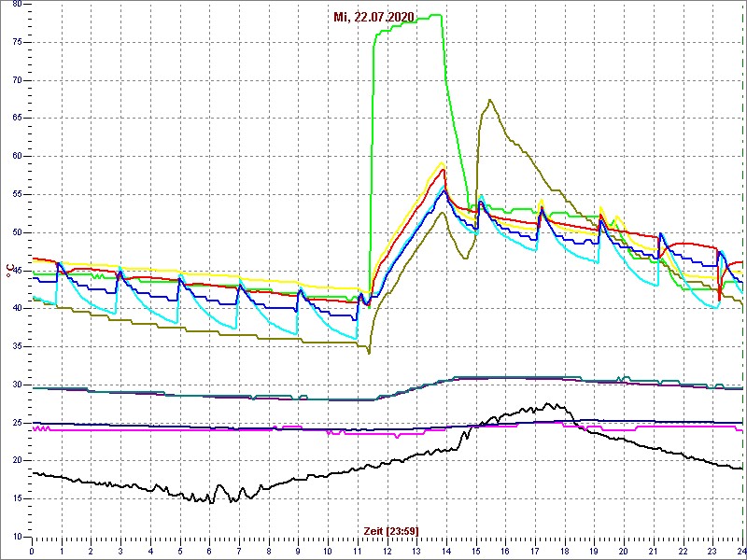
Task: Select the 80 label on temperature axis
Action: (16, 5)
